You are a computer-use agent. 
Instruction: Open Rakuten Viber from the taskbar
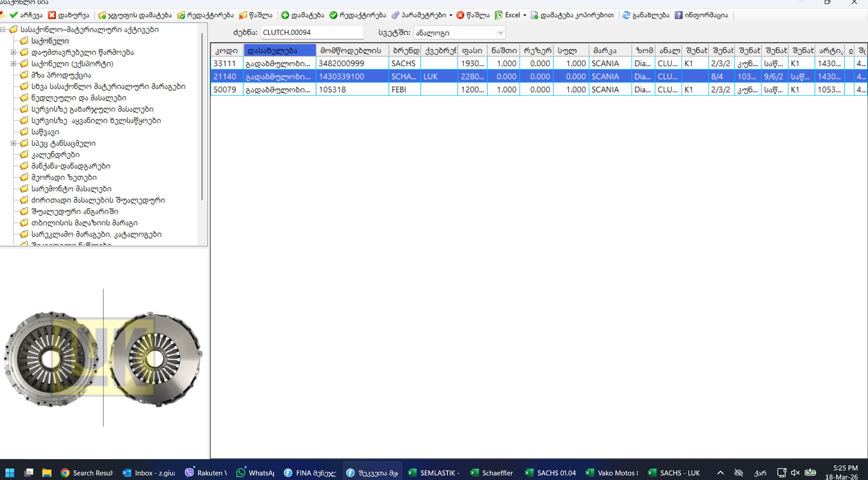coord(206,473)
